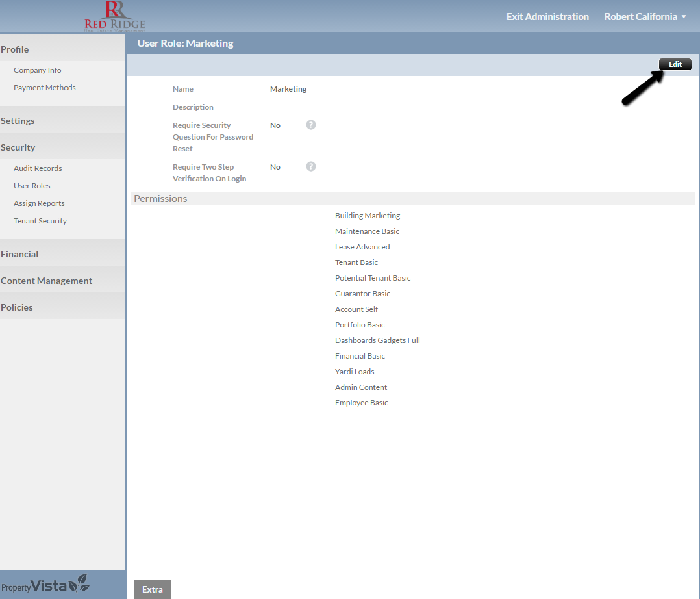Go to Audit Records
This screenshot has height=599, width=700.
(38, 168)
